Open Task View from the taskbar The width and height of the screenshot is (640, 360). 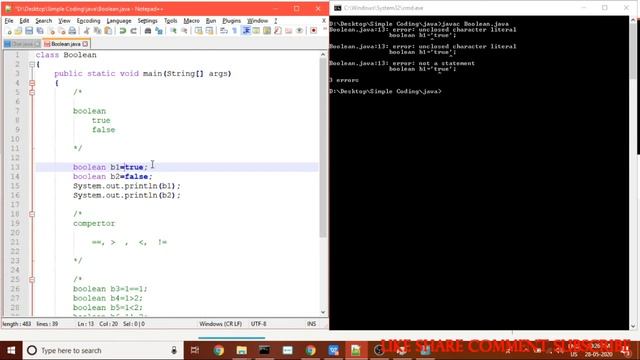tap(195, 350)
